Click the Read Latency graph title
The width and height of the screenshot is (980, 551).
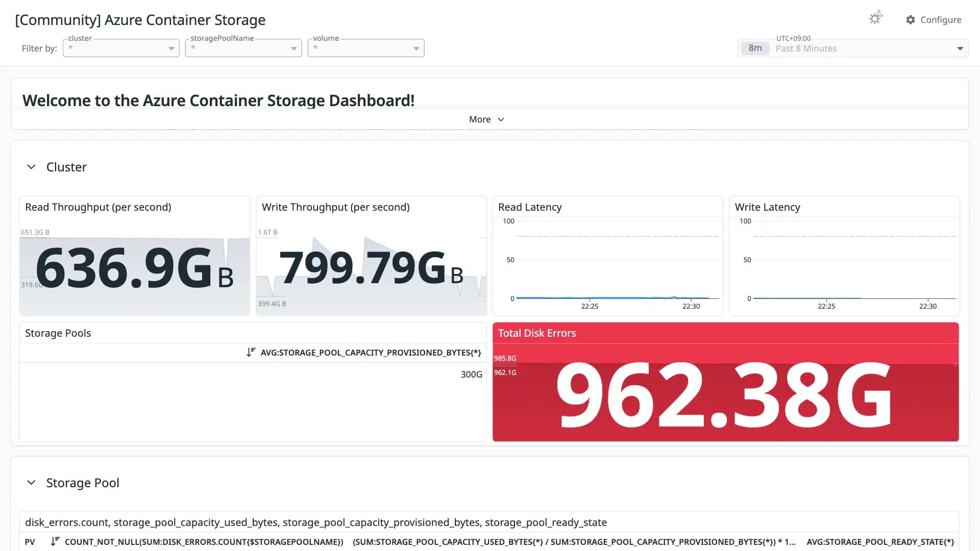pyautogui.click(x=530, y=207)
